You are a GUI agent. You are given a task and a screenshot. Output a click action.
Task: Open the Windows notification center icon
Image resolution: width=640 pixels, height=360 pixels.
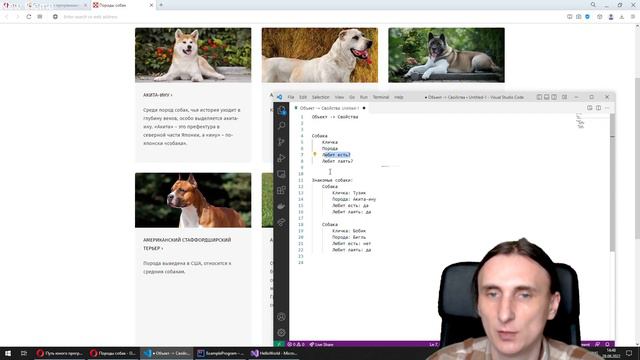pyautogui.click(x=629, y=353)
